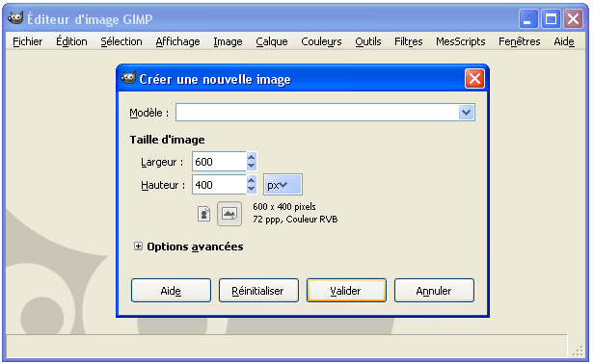Open the Fenêtres menu
593x364 pixels.
520,41
